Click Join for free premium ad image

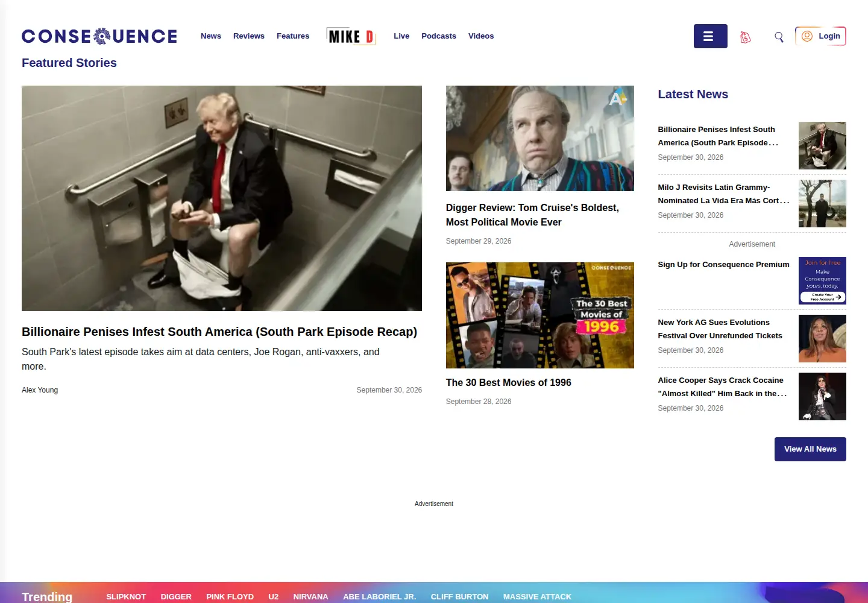coord(822,280)
